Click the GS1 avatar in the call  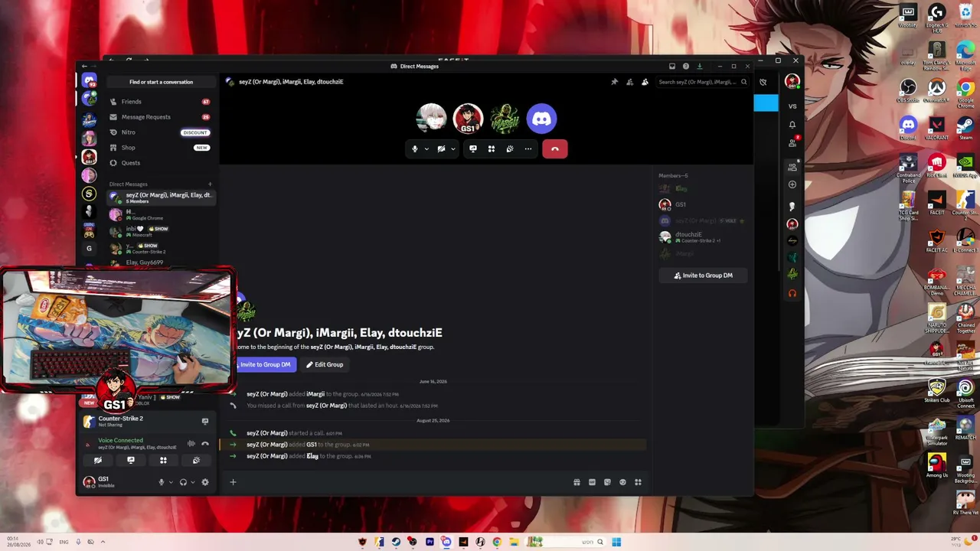click(468, 119)
